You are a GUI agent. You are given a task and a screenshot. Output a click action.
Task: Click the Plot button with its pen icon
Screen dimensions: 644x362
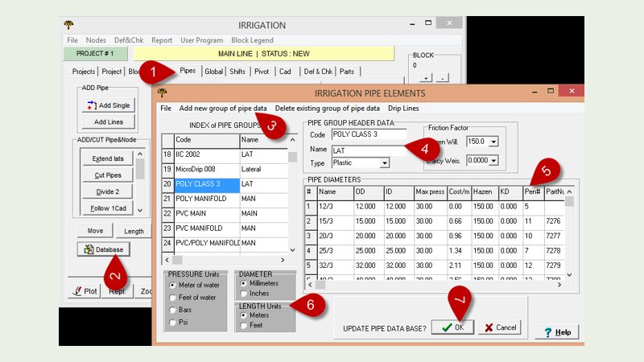pos(85,291)
